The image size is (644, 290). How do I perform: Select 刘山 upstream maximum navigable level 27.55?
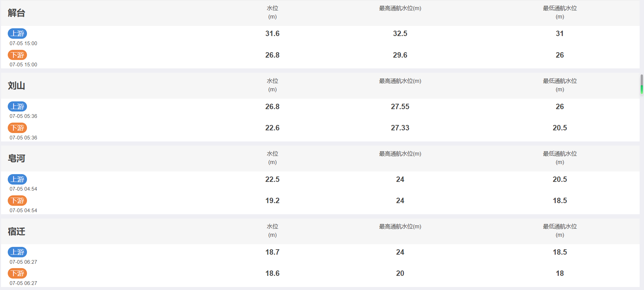pyautogui.click(x=400, y=106)
